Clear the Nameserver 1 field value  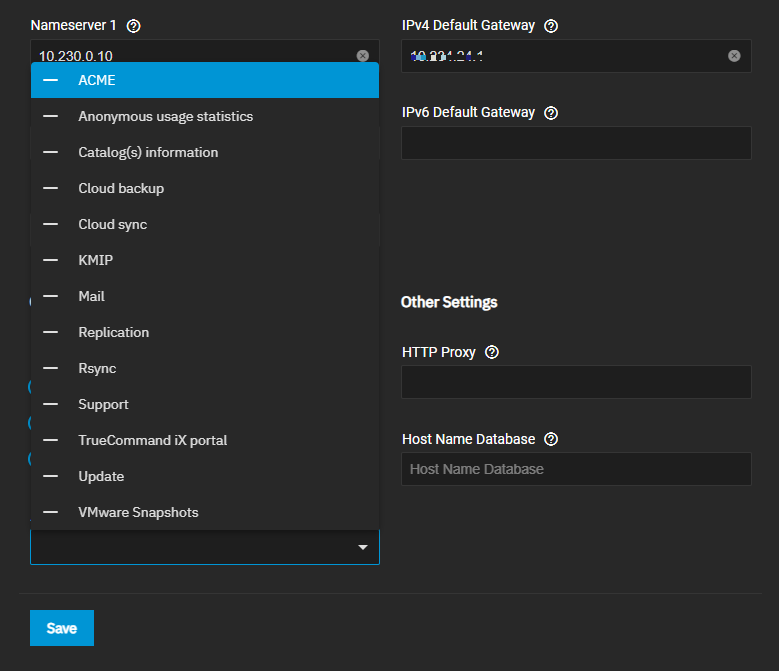362,56
